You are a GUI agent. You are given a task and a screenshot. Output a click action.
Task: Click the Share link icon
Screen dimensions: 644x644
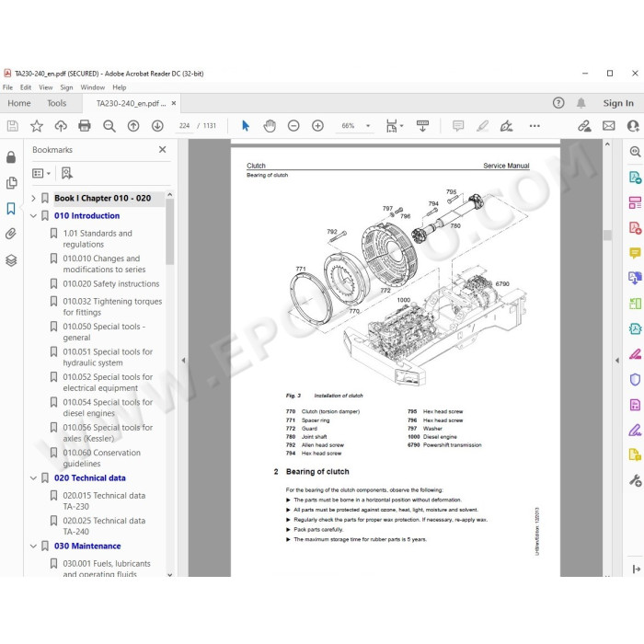584,126
